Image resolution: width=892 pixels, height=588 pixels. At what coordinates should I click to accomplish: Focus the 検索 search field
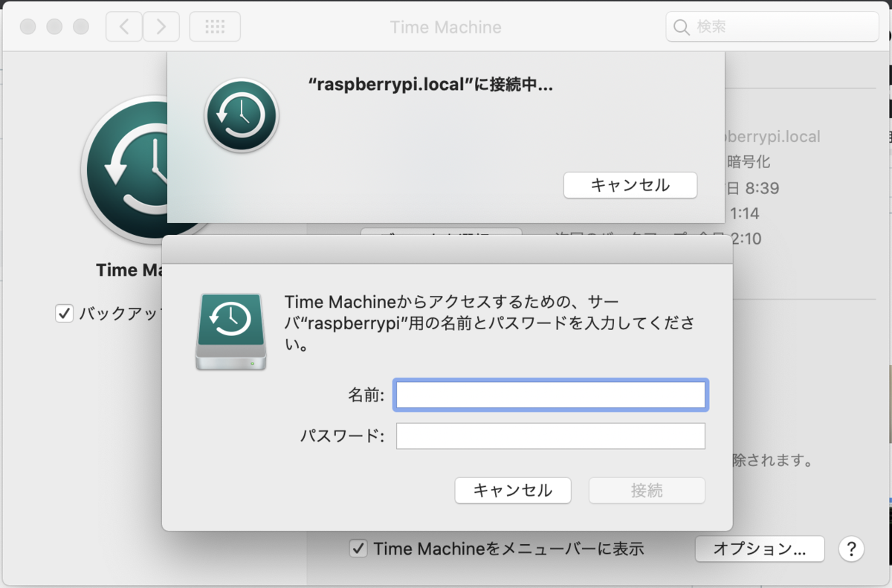click(772, 27)
